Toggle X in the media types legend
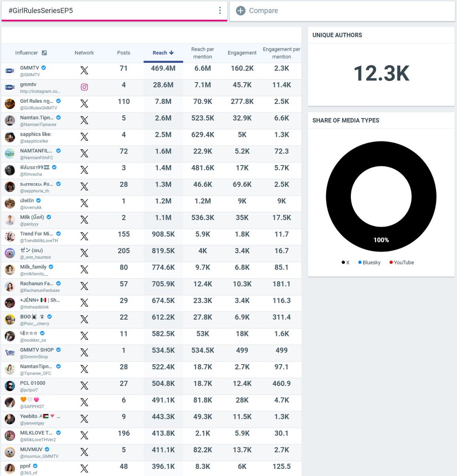Image resolution: width=457 pixels, height=476 pixels. click(x=345, y=262)
